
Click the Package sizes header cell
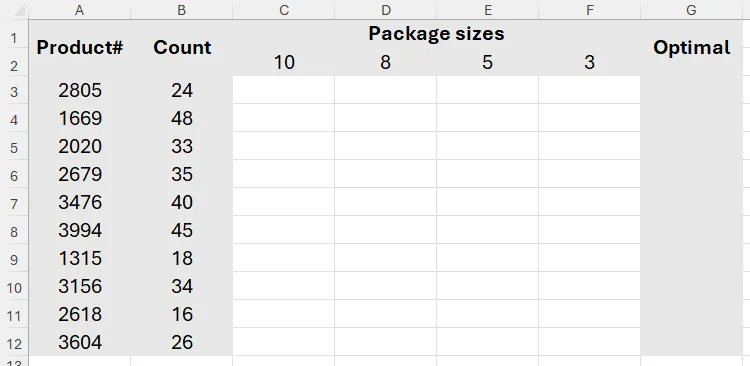click(x=436, y=34)
